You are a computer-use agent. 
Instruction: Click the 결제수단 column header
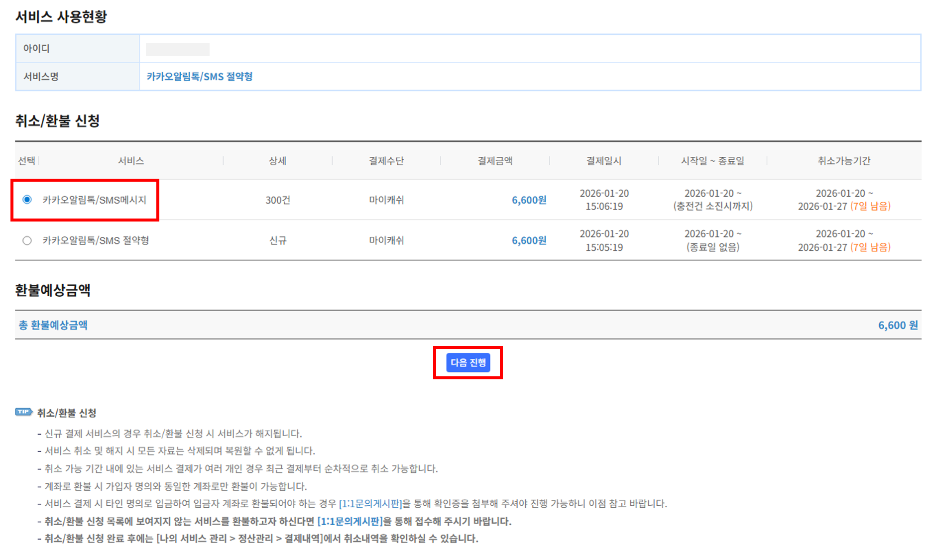386,161
